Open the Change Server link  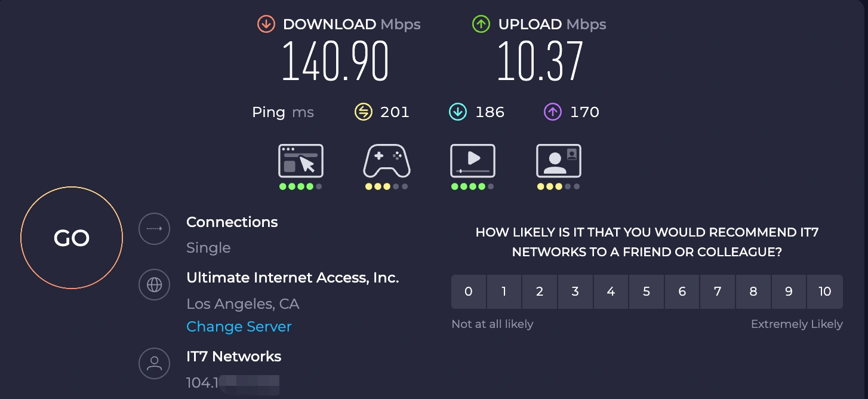(x=239, y=327)
